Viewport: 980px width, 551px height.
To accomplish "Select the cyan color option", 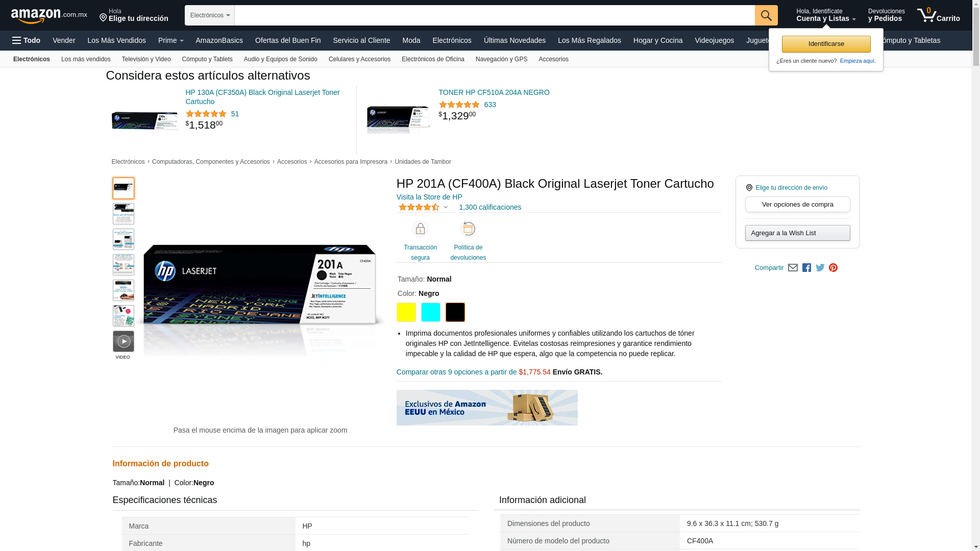I will click(x=431, y=312).
